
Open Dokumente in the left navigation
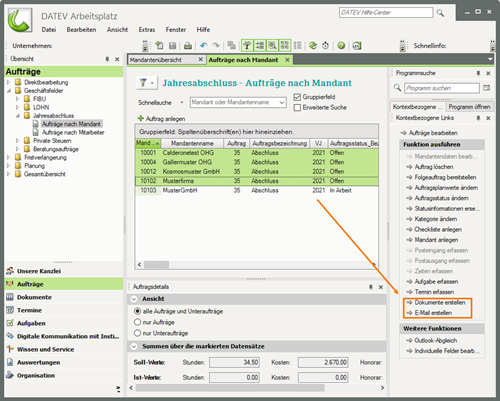pyautogui.click(x=34, y=297)
